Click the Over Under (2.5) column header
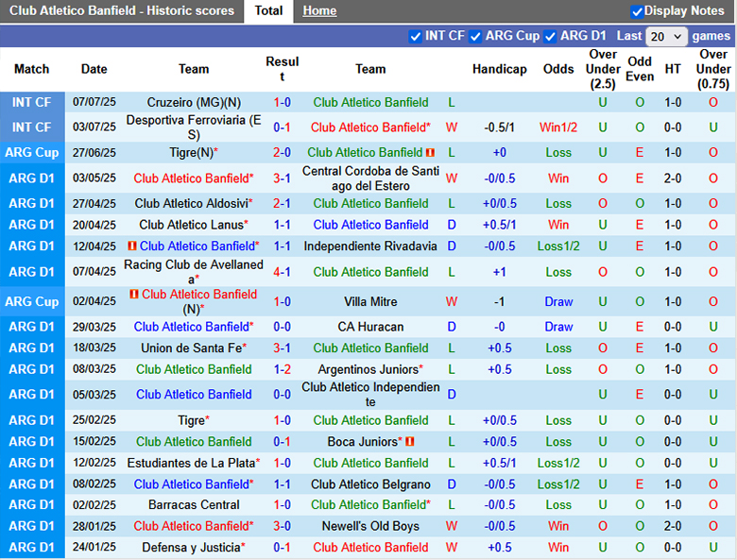 point(603,69)
